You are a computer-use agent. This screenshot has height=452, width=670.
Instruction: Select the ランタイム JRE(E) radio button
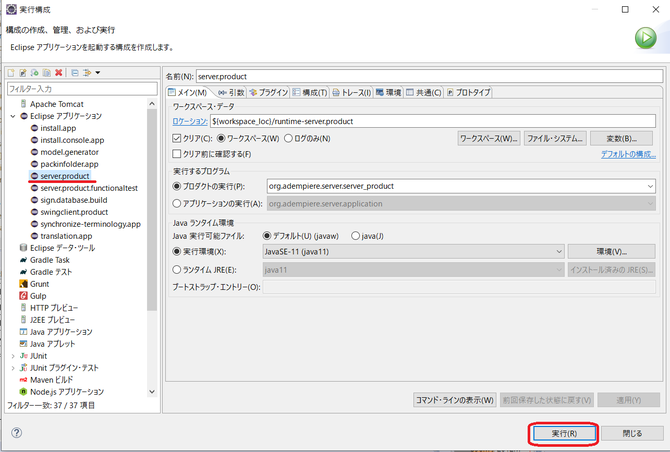(177, 270)
